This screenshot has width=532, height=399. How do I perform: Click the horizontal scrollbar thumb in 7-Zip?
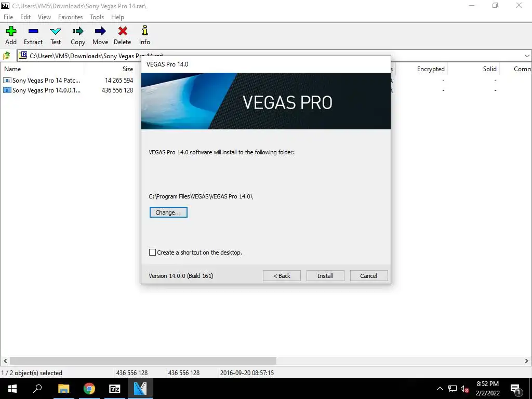pyautogui.click(x=143, y=361)
